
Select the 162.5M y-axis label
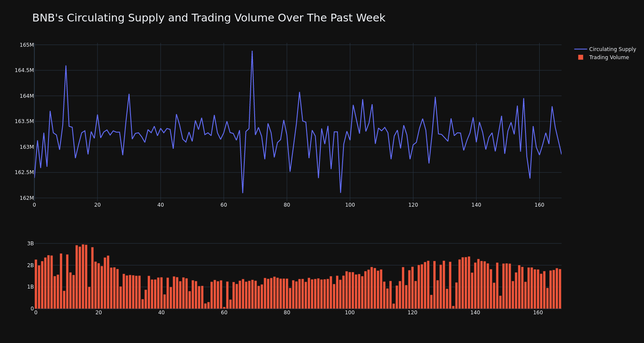[24, 172]
